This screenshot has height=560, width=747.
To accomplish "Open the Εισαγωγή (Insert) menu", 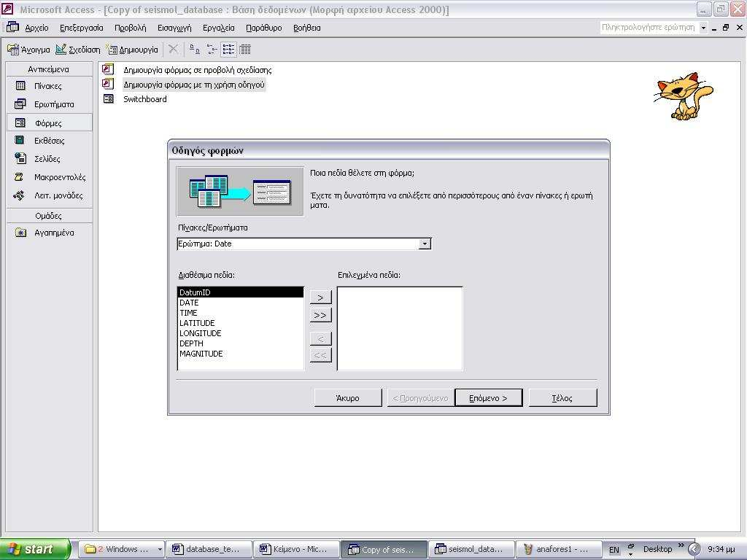I will [x=174, y=28].
